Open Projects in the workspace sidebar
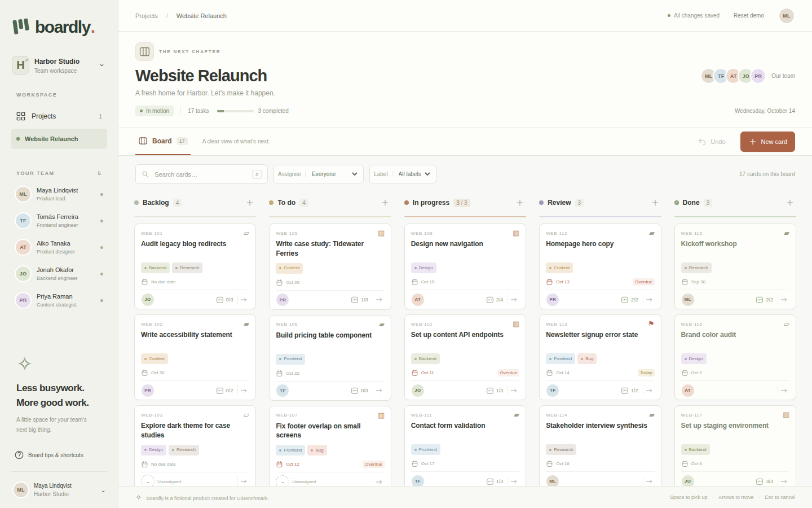 coord(59,116)
